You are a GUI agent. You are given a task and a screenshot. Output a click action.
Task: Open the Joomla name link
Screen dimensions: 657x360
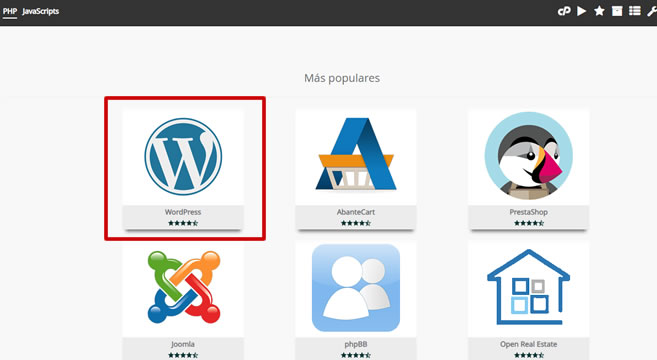point(183,344)
